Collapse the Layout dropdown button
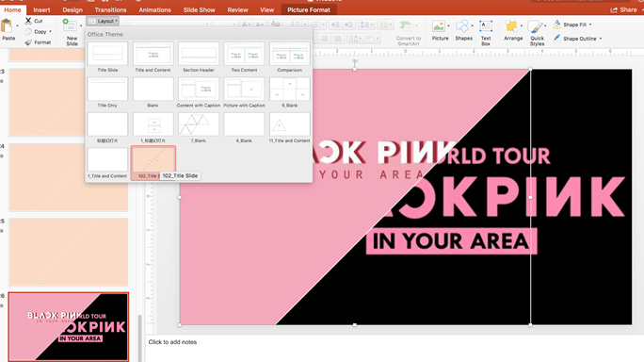Viewport: 644px width, 362px height. point(103,21)
